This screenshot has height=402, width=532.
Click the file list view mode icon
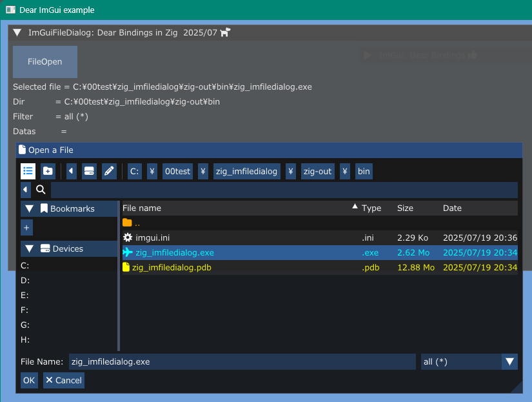pyautogui.click(x=28, y=171)
